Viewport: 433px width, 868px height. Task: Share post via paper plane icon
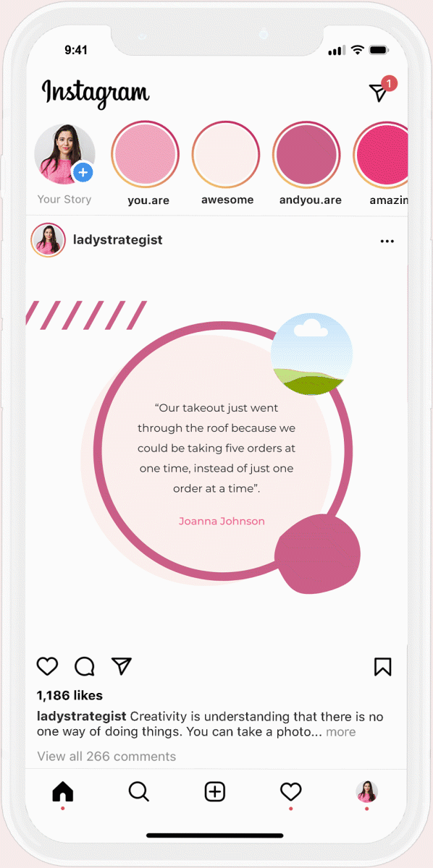point(122,666)
